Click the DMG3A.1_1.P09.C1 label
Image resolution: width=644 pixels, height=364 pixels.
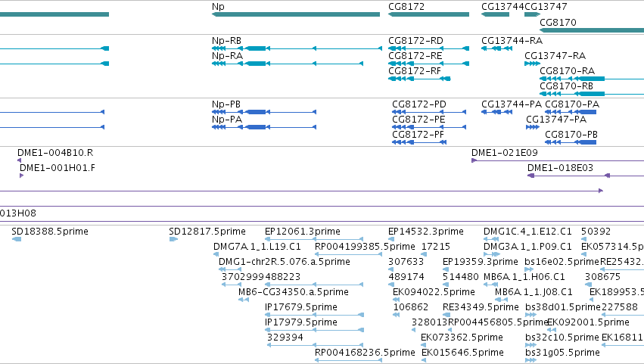click(x=527, y=247)
